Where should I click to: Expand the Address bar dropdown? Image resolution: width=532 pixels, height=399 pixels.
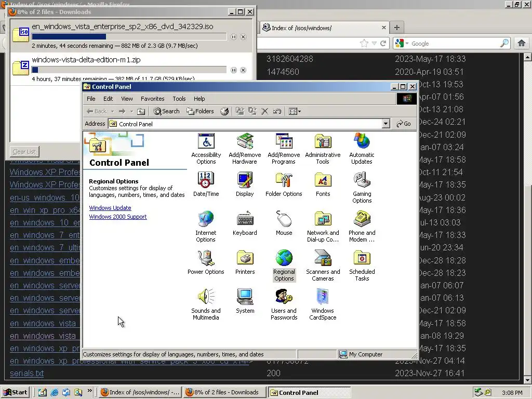385,124
